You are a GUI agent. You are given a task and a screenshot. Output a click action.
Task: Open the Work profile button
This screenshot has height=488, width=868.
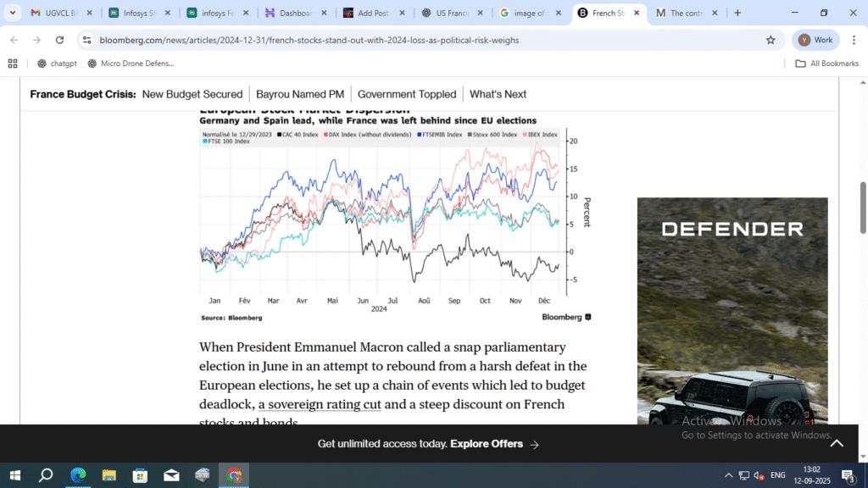(x=815, y=40)
